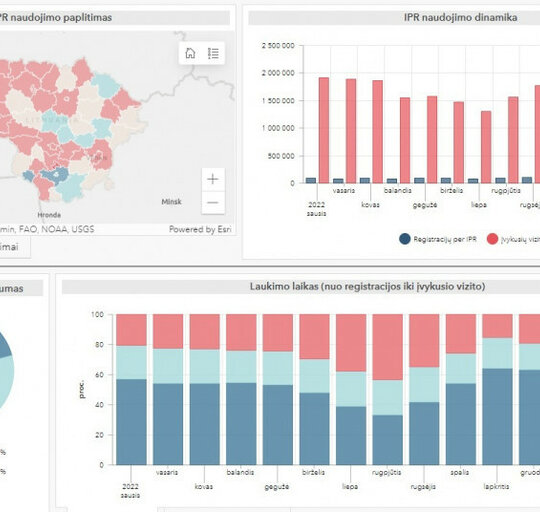Click the balandis red bar in dinamika chart

tap(405, 140)
